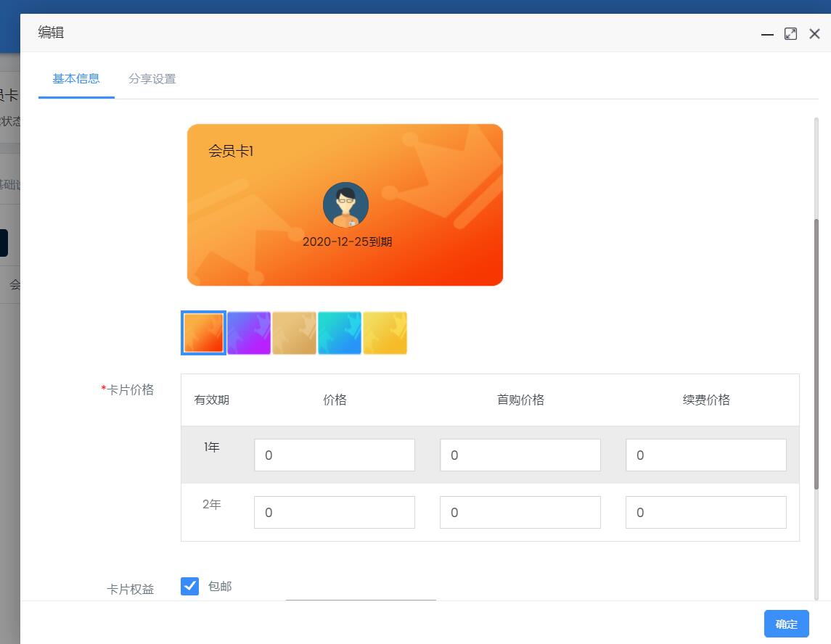Choose the yellow card background swatch
The image size is (831, 644).
point(385,333)
